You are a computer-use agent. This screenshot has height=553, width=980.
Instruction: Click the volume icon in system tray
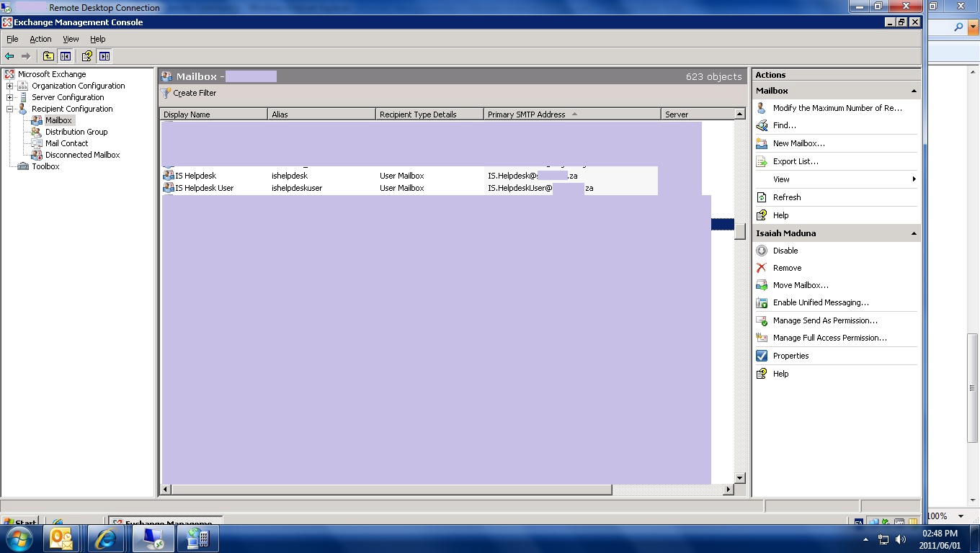point(901,539)
